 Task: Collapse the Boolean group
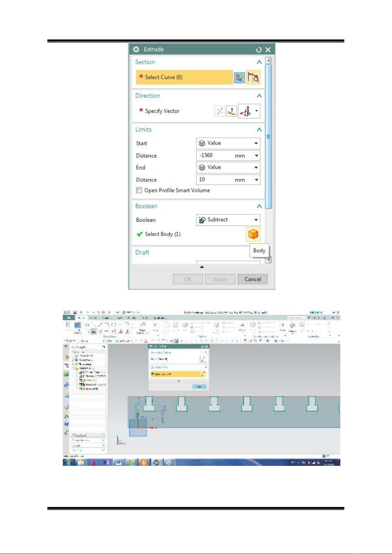pyautogui.click(x=259, y=206)
